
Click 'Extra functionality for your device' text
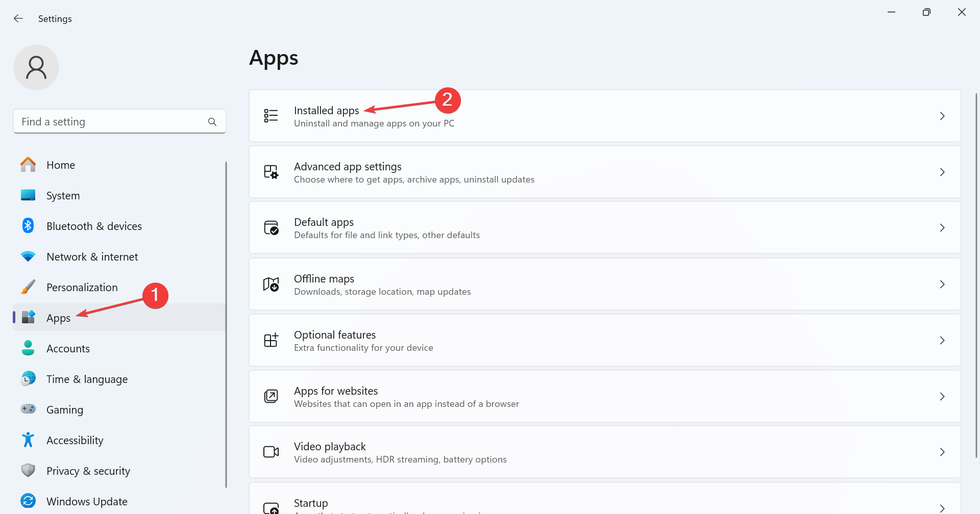click(x=363, y=348)
